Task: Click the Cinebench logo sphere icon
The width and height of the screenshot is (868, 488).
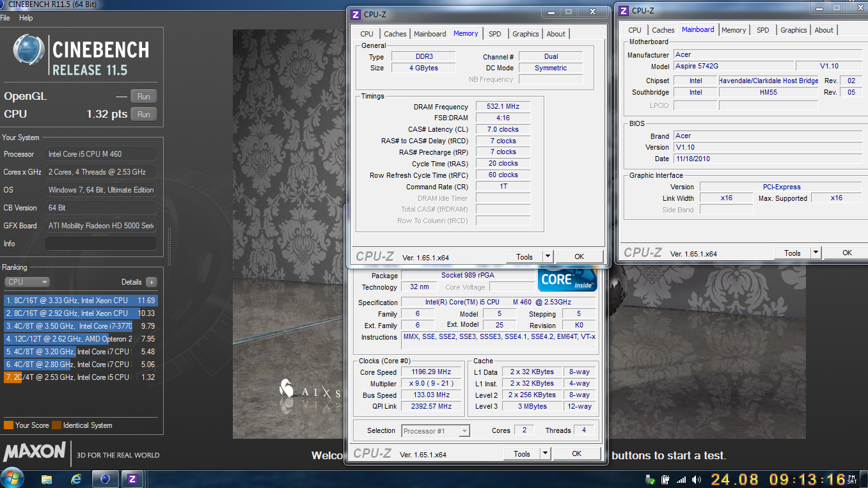Action: point(29,51)
